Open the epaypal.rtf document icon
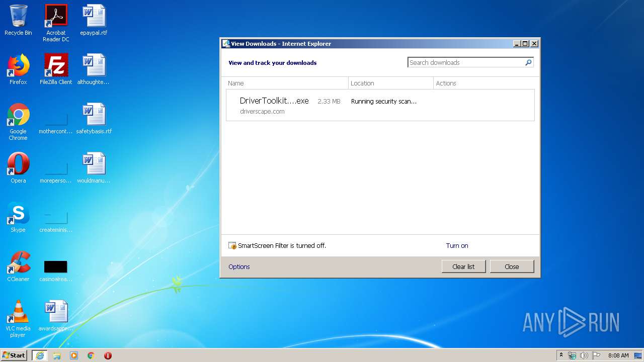This screenshot has height=362, width=644. pyautogui.click(x=94, y=20)
